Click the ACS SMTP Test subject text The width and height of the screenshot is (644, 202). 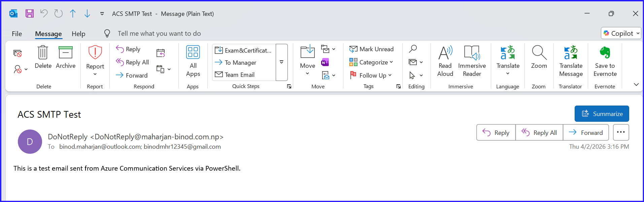point(49,115)
